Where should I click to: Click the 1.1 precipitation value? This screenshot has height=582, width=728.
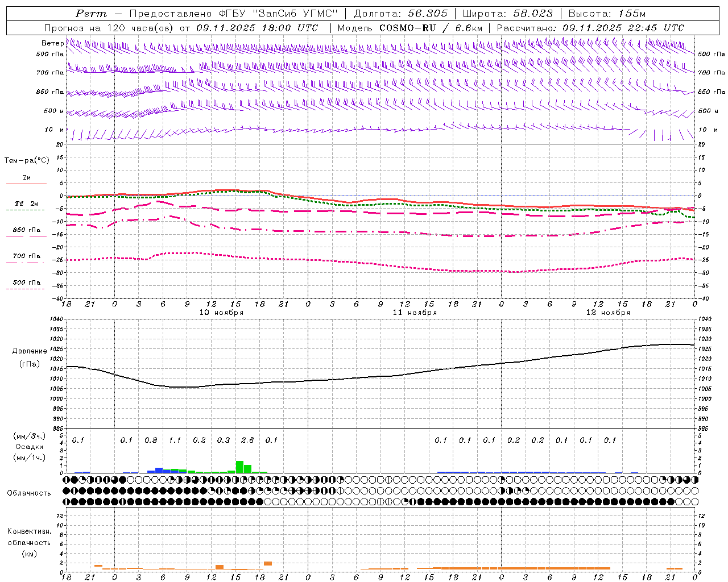[x=175, y=440]
